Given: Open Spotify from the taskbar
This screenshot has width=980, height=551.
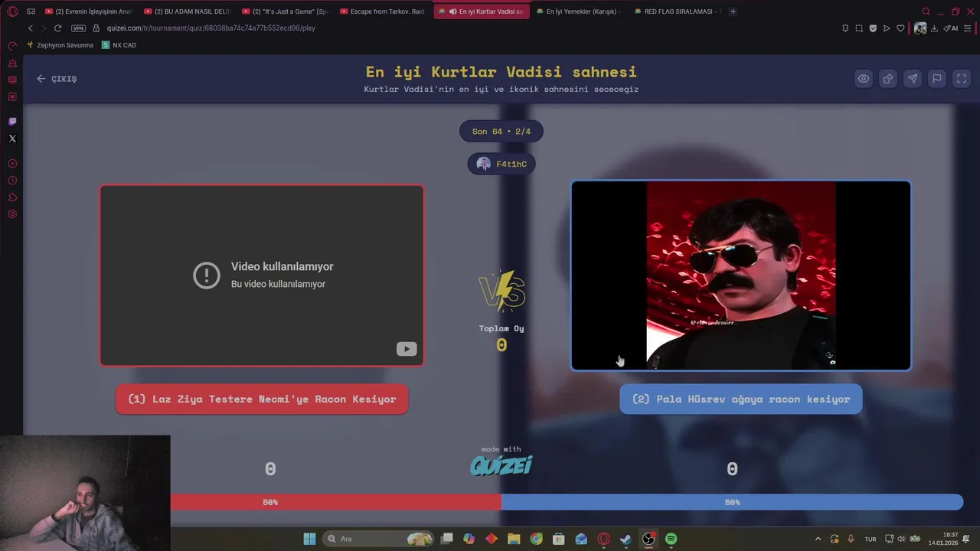Looking at the screenshot, I should point(671,539).
